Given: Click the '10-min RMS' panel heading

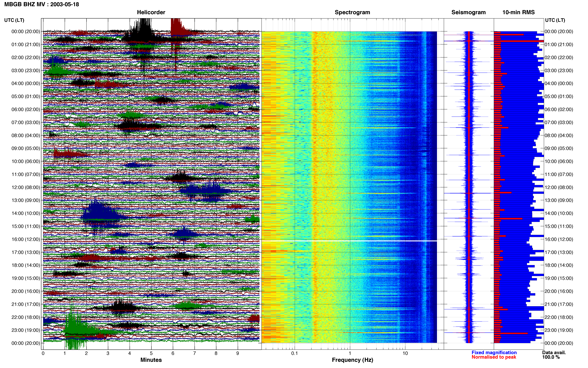Looking at the screenshot, I should click(x=518, y=12).
